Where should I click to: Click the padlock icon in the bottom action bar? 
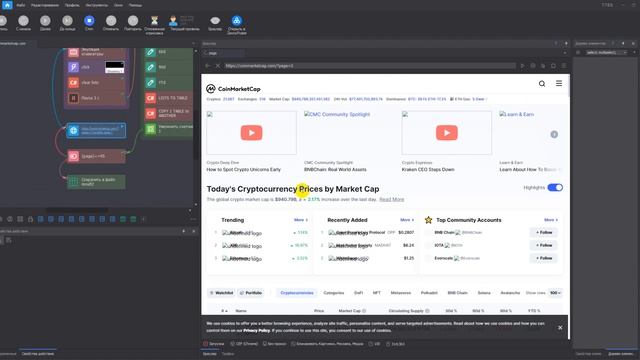point(30,219)
